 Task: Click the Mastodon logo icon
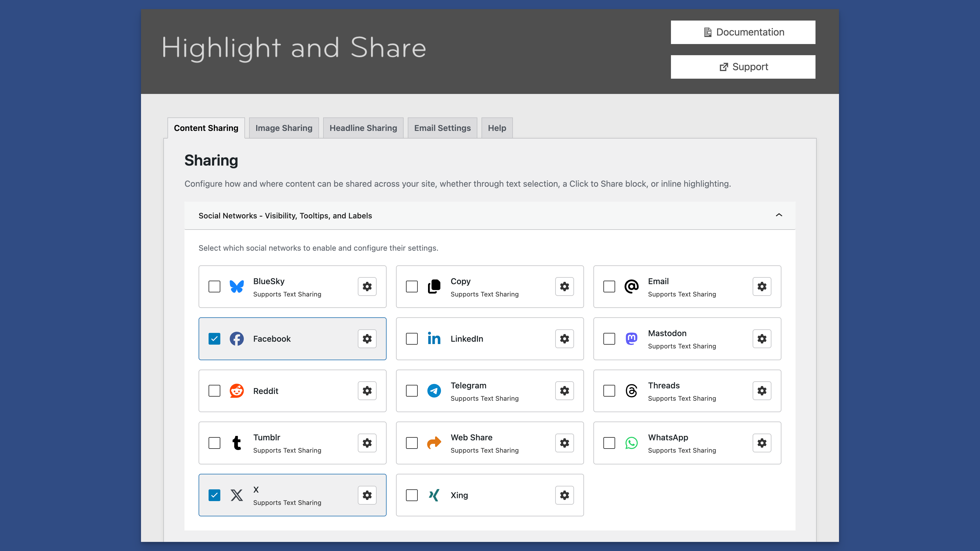[x=632, y=338]
